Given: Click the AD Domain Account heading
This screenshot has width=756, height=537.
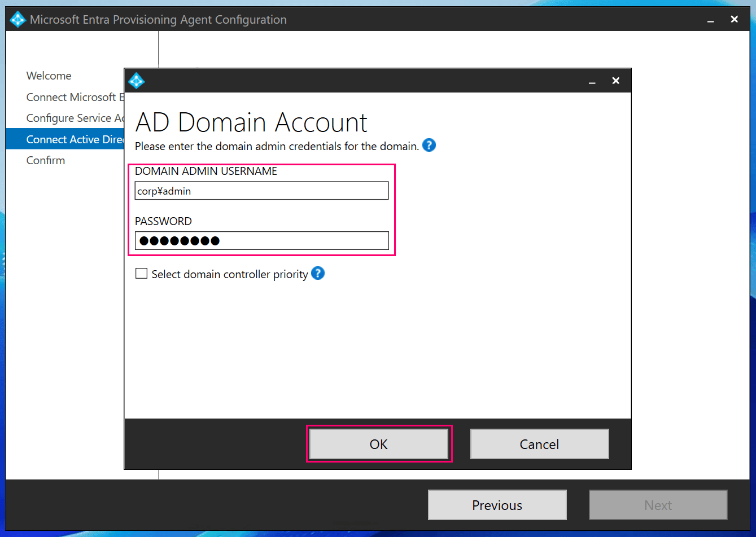Looking at the screenshot, I should click(252, 122).
